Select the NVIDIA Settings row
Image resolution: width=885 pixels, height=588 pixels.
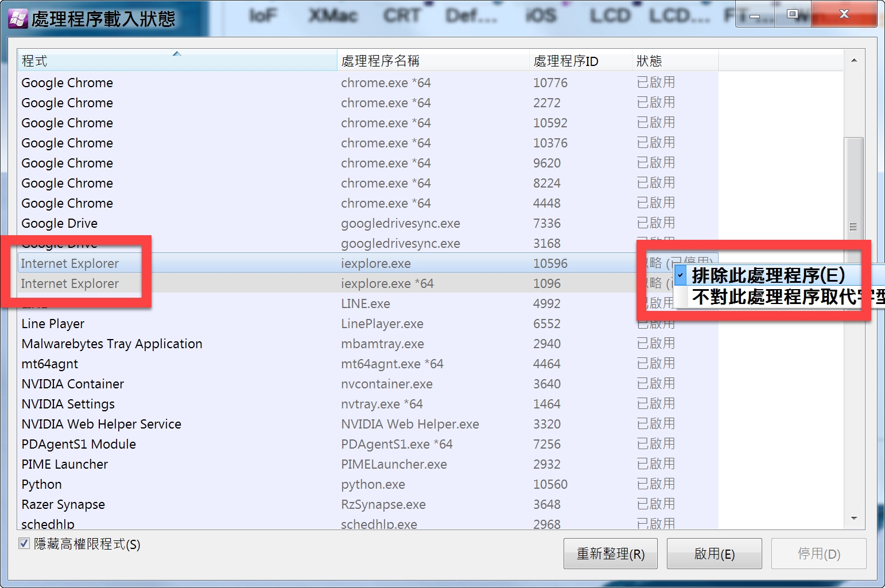367,404
